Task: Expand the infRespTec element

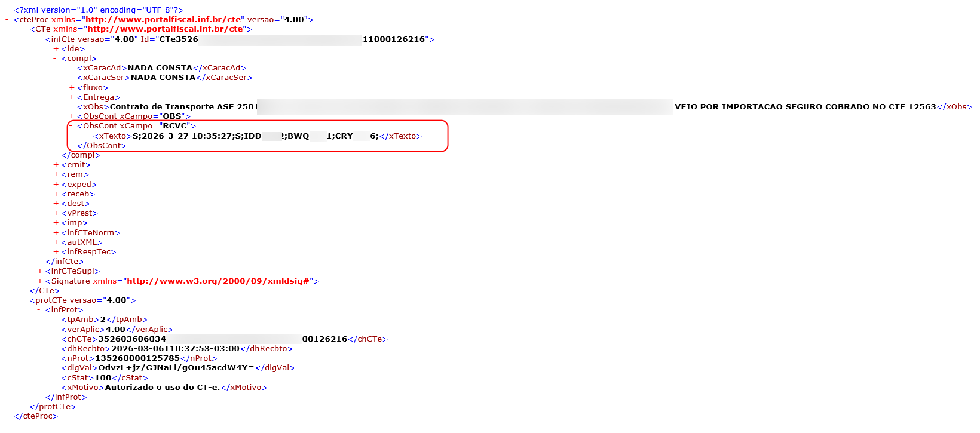Action: pyautogui.click(x=56, y=252)
